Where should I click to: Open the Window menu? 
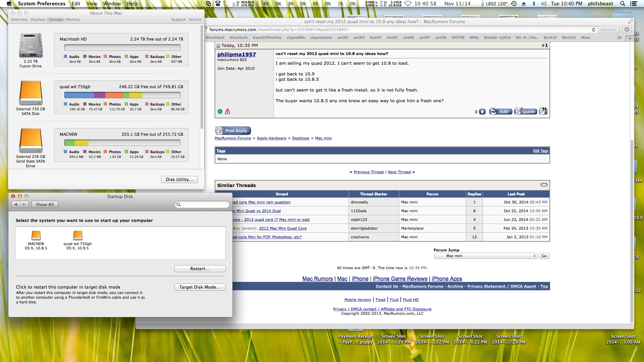click(x=112, y=4)
